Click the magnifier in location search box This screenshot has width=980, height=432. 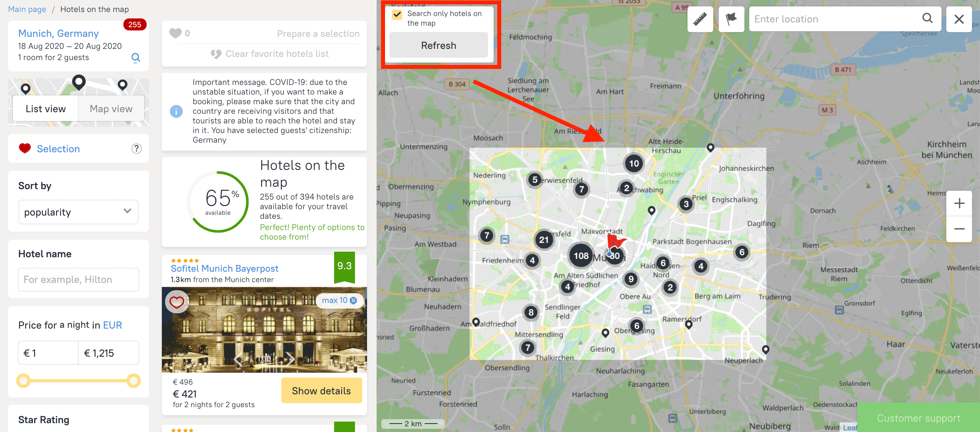928,18
